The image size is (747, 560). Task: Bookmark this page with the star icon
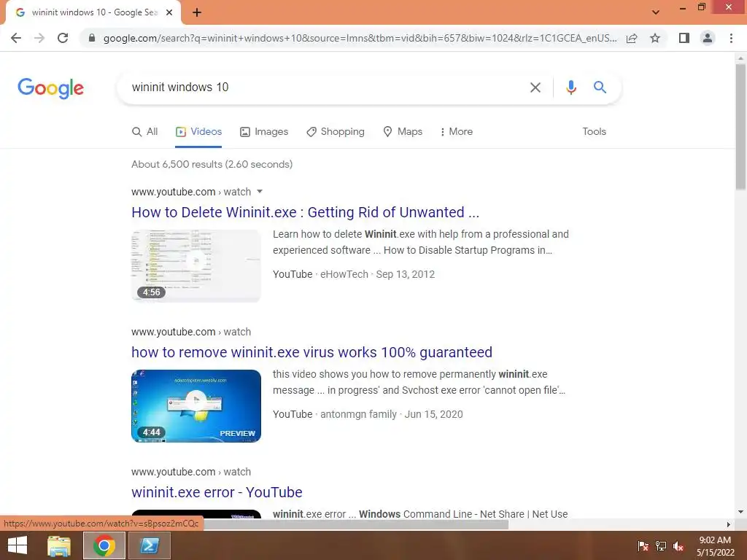655,38
